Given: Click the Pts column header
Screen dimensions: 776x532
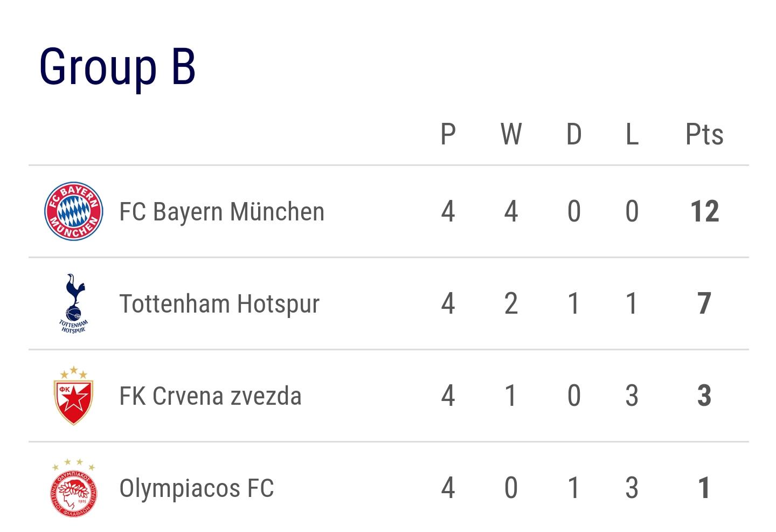Looking at the screenshot, I should coord(704,134).
